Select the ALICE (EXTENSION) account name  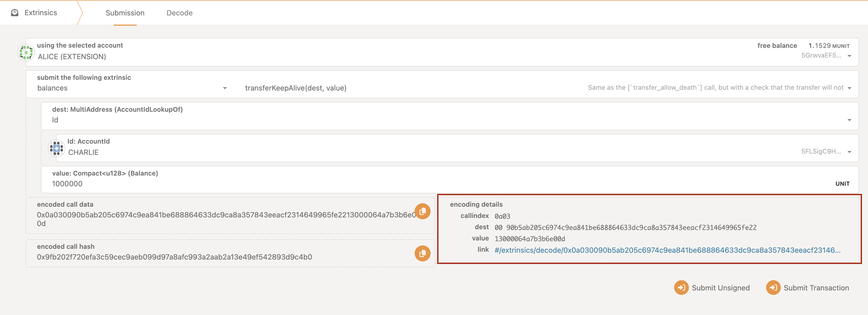click(x=72, y=57)
